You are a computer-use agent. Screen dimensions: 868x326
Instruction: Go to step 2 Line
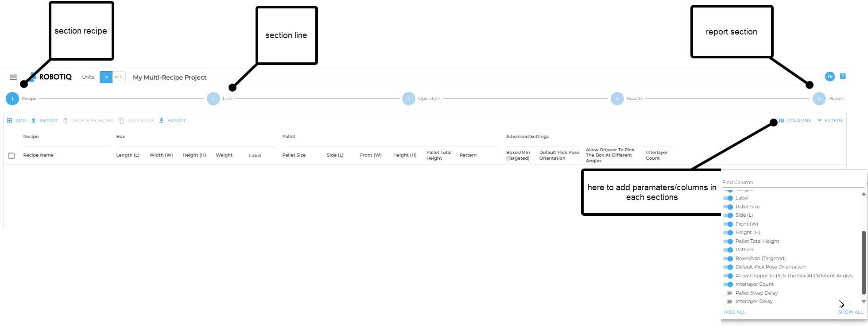(x=213, y=99)
